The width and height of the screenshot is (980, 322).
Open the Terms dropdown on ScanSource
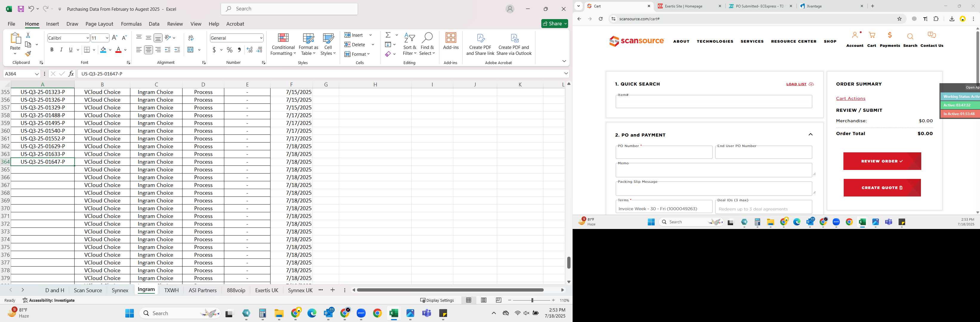664,207
